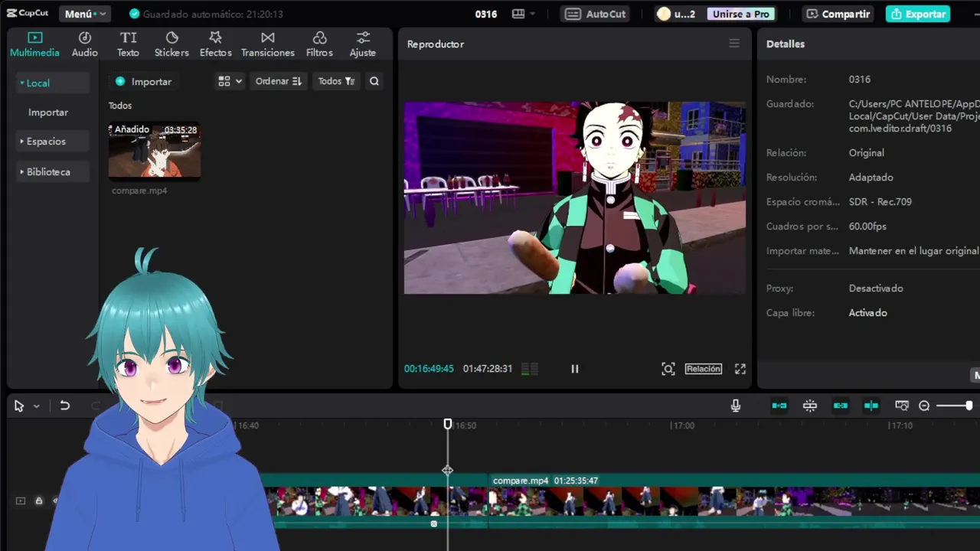980x551 pixels.
Task: Select the compare.mp4 clip on timeline
Action: tap(733, 501)
